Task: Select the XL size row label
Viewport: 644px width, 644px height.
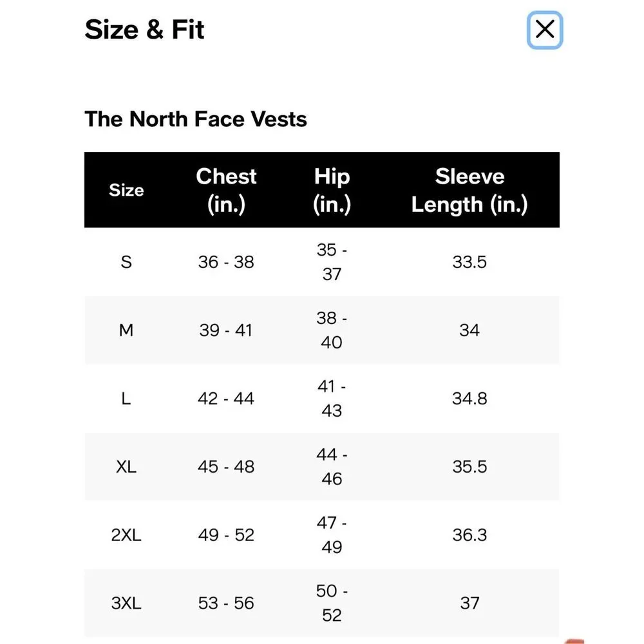Action: click(126, 466)
